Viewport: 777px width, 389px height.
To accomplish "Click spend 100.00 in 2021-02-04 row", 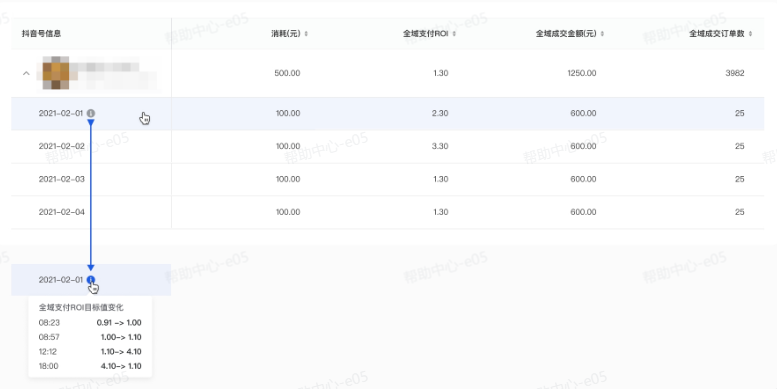I will tap(288, 212).
